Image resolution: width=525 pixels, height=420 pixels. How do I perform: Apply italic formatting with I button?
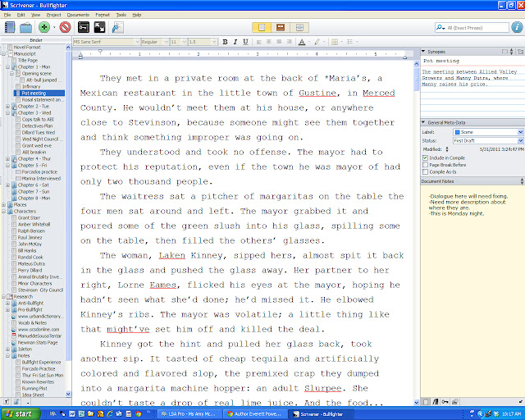[x=235, y=42]
